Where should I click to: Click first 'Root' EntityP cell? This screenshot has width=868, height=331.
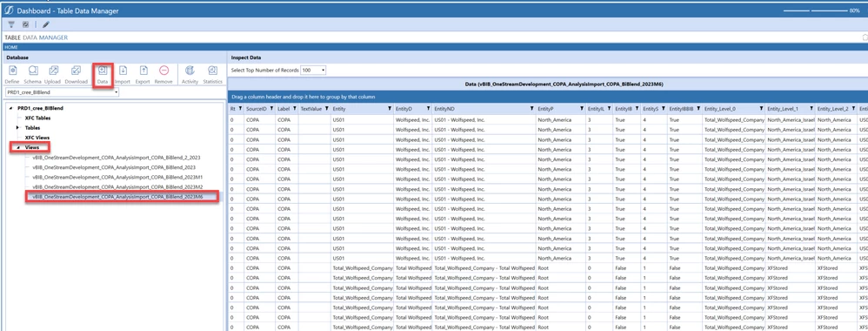coord(560,268)
